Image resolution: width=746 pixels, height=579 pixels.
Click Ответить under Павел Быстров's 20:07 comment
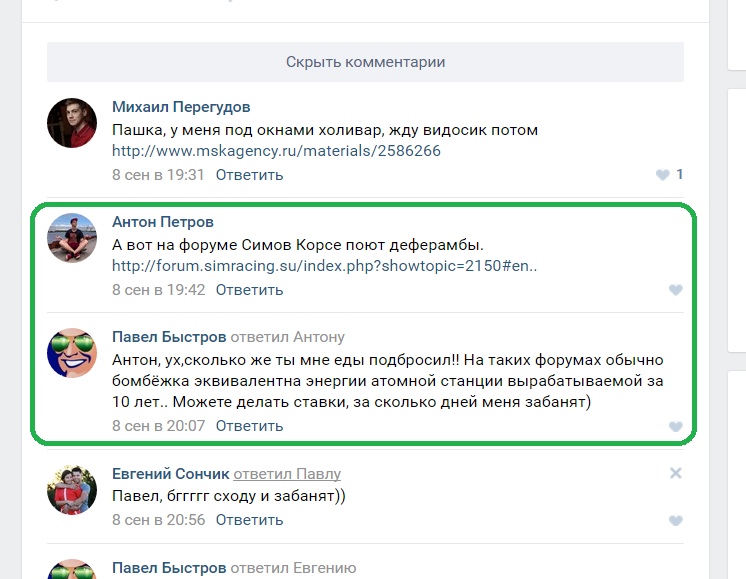[249, 426]
